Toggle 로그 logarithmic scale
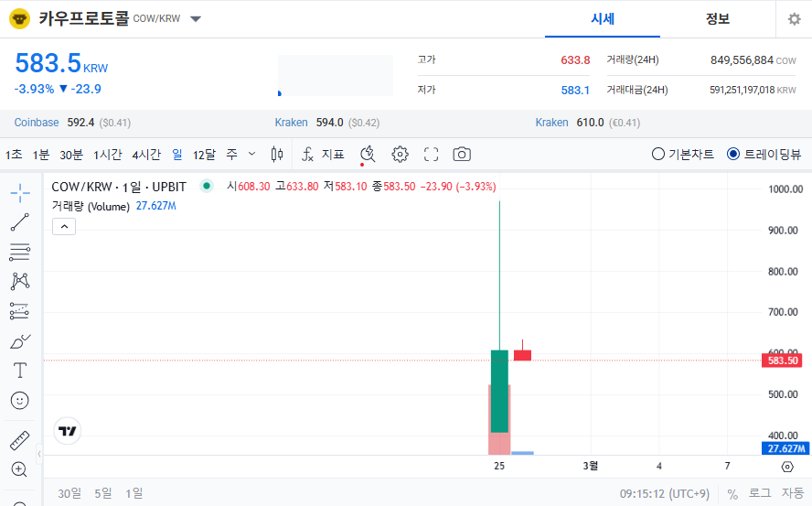This screenshot has width=812, height=506. coord(760,493)
